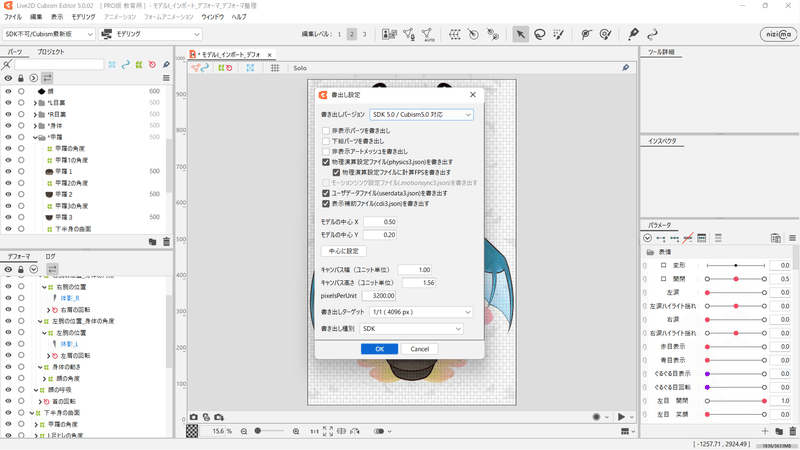This screenshot has height=450, width=800.
Task: Open the モデリング workspace dropdown
Action: tap(151, 34)
